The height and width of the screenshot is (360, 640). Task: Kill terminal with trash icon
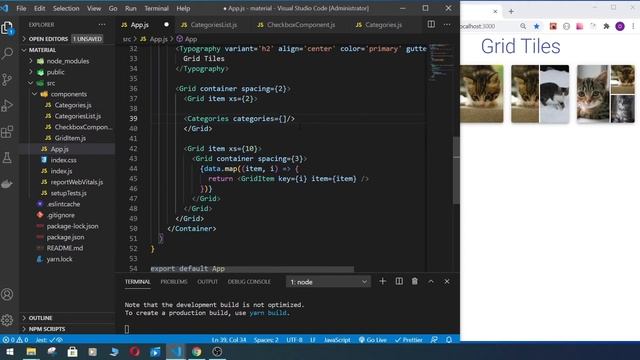pyautogui.click(x=415, y=281)
